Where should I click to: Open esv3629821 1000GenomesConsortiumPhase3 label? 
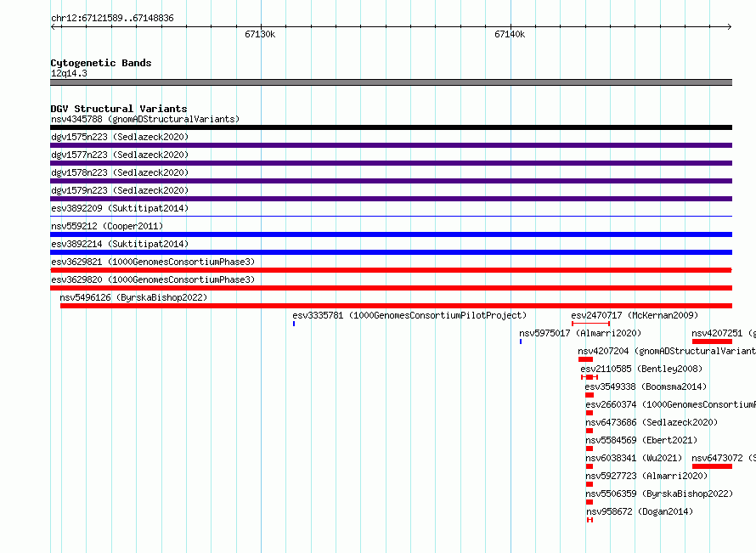click(153, 262)
